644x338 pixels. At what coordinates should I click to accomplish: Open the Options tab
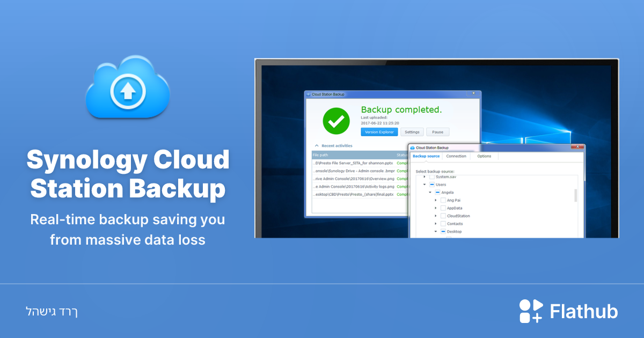[484, 156]
